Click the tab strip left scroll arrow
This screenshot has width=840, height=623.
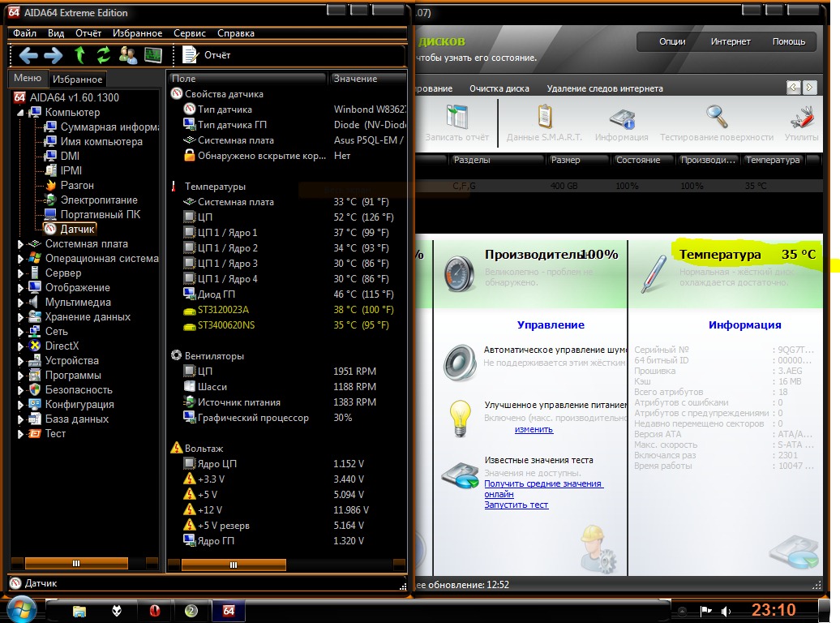point(794,87)
